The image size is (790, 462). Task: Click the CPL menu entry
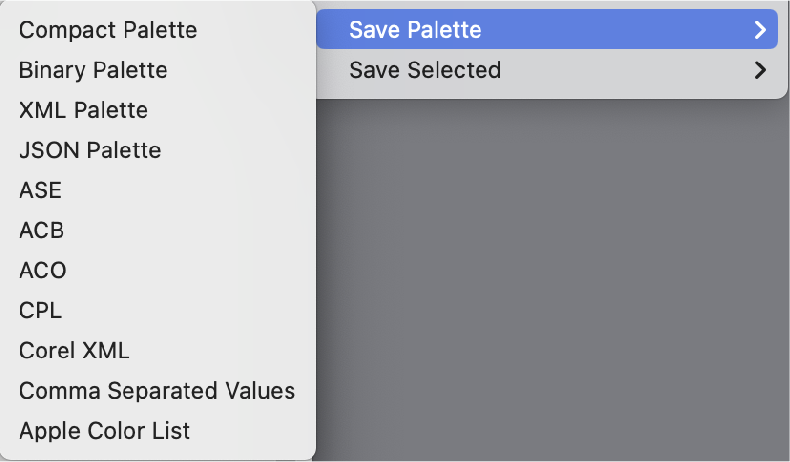tap(40, 310)
